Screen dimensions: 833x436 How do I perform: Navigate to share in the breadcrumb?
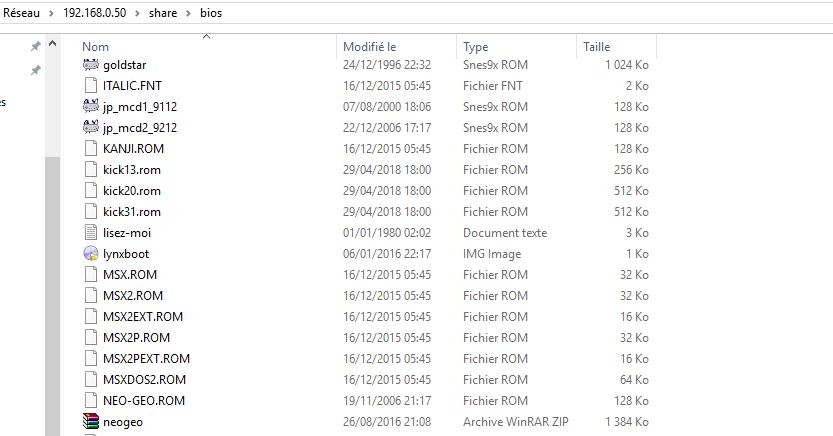pos(163,13)
